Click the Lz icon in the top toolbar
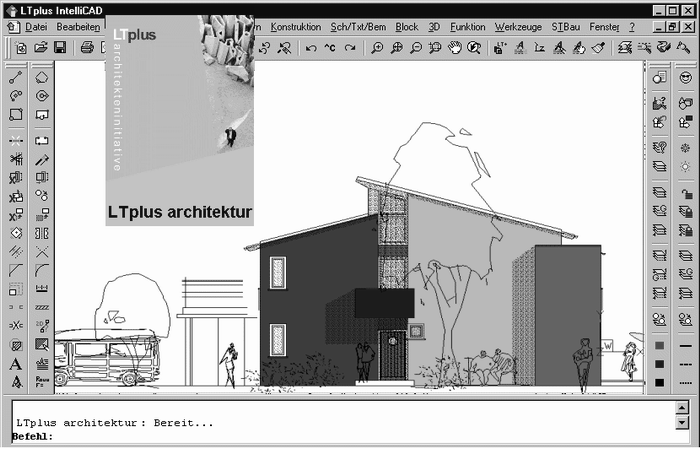 (x=539, y=48)
